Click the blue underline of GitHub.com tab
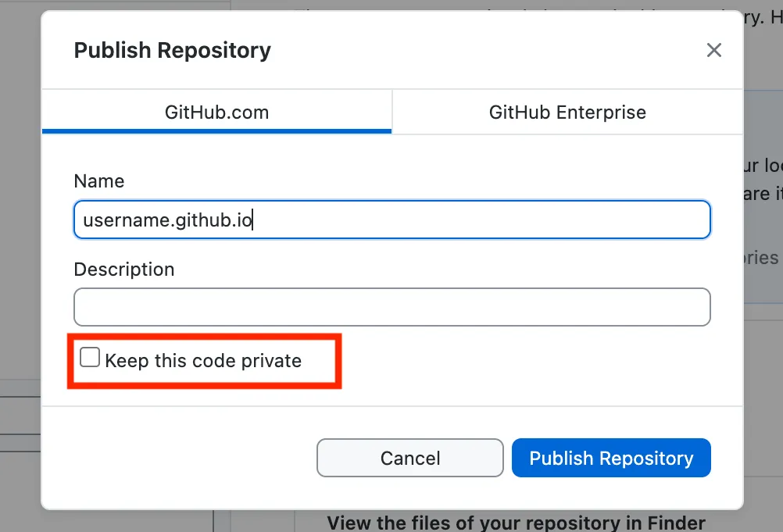783x532 pixels. click(x=216, y=131)
